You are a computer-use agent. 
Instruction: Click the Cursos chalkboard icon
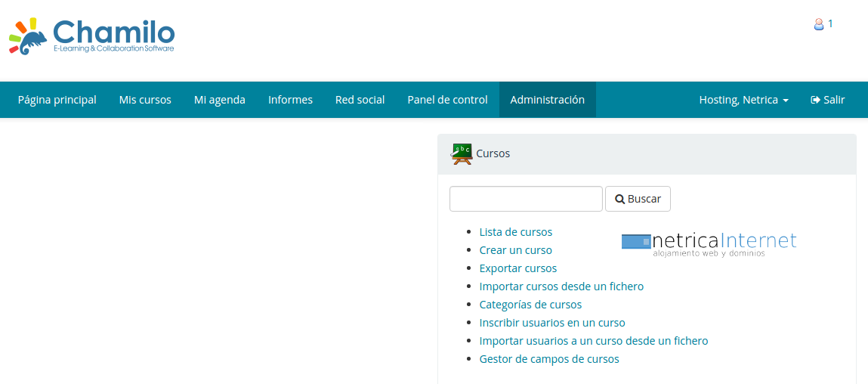click(461, 153)
